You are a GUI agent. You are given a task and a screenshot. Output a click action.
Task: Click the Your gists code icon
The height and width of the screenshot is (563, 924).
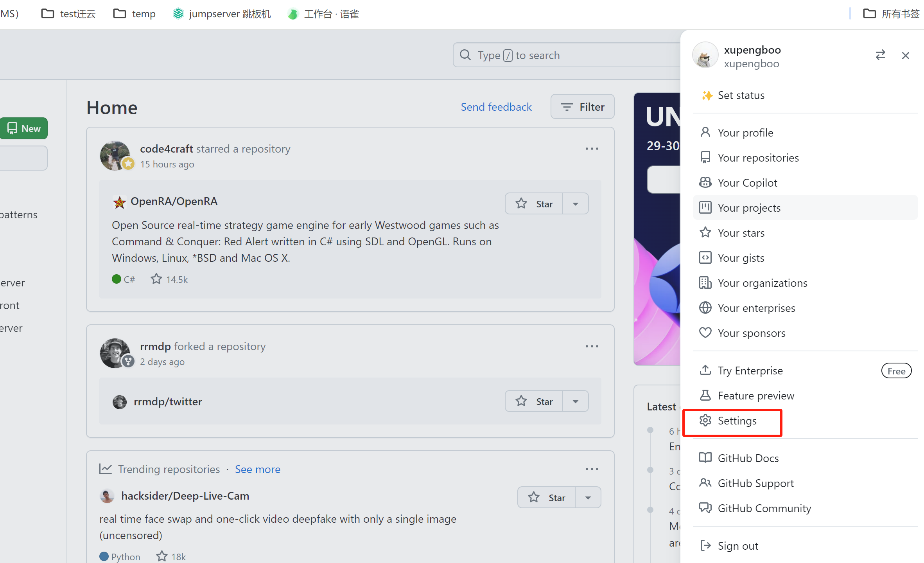click(705, 258)
